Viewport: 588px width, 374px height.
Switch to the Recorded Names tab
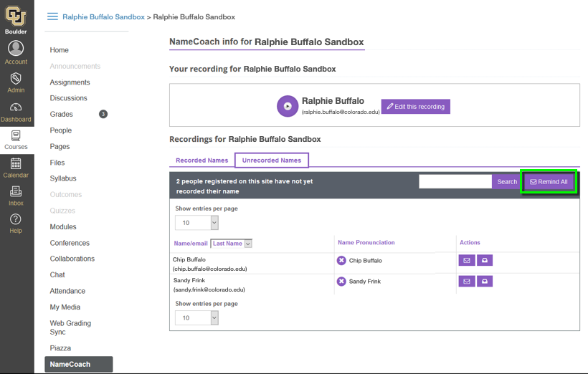(201, 160)
